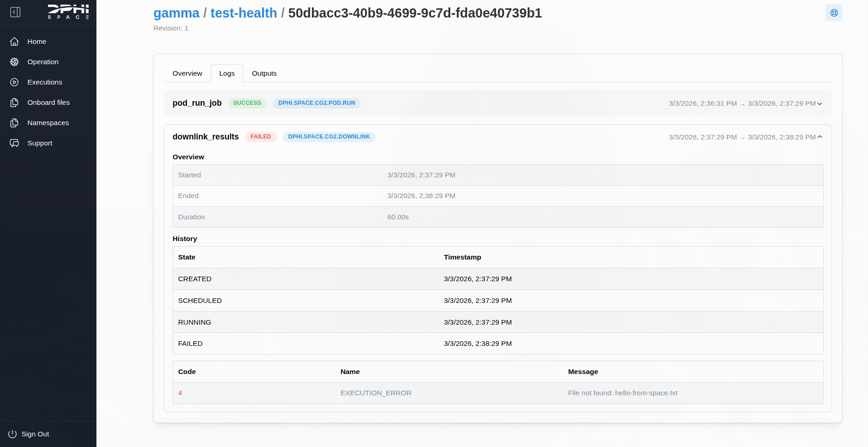868x447 pixels.
Task: Click the Support chat bubble icon
Action: pyautogui.click(x=14, y=143)
